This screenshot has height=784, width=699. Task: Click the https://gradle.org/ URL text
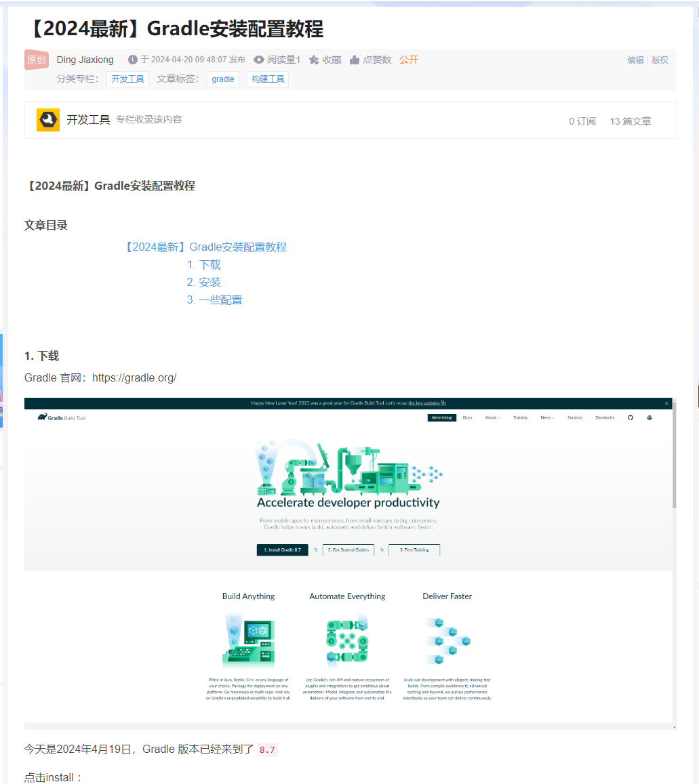pyautogui.click(x=134, y=378)
